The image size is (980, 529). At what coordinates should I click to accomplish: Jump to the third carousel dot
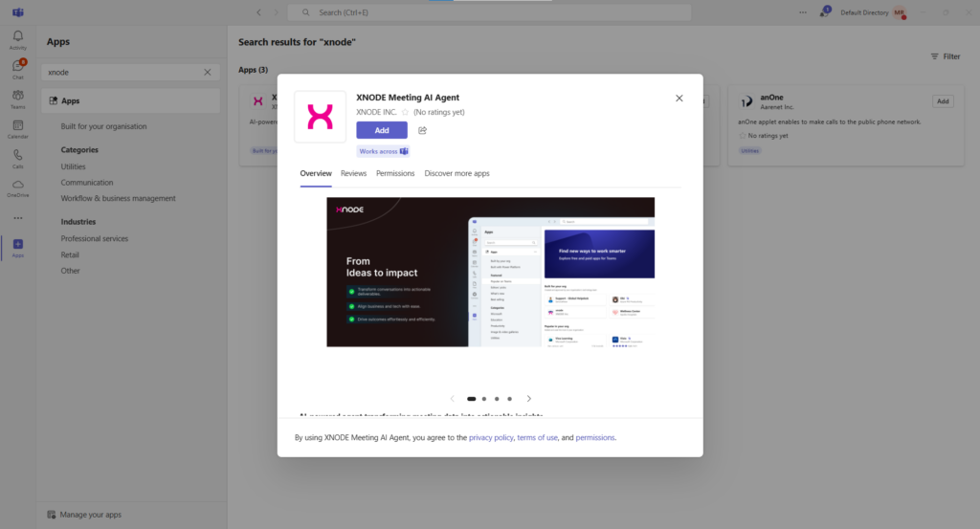click(x=497, y=399)
